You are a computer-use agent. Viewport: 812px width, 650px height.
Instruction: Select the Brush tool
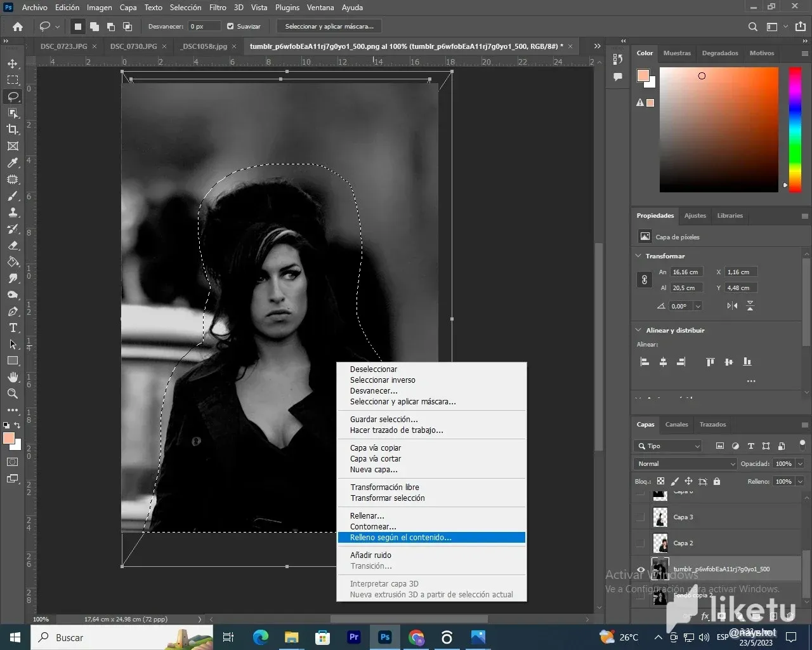click(x=13, y=196)
